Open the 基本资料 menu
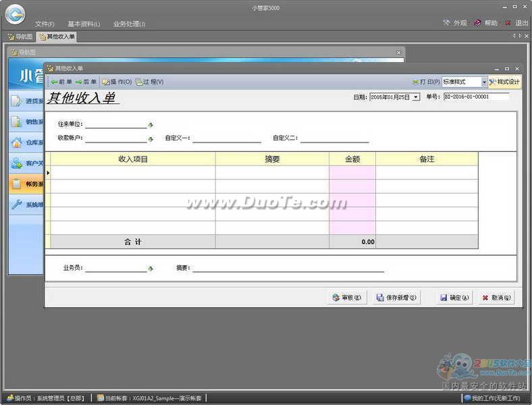 (84, 24)
